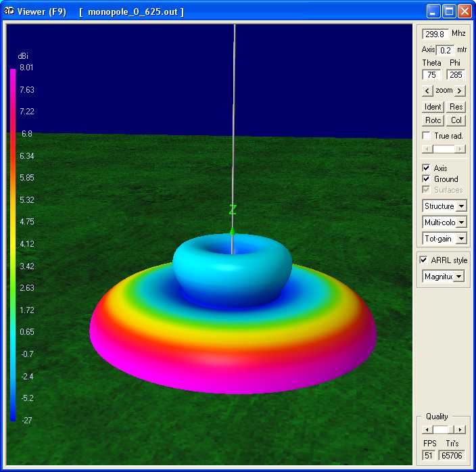Click the Theta angle input field
Viewport: 476px width, 472px height.
click(x=432, y=75)
